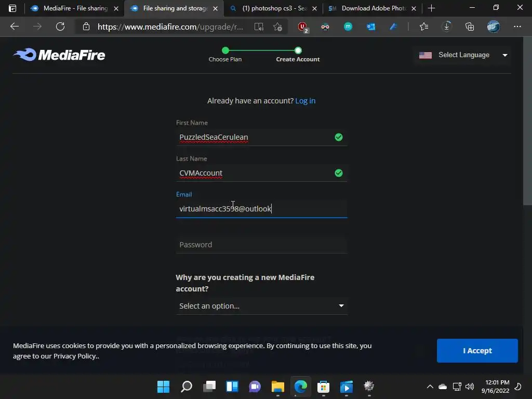Go to the 'Choose Plan' step
This screenshot has width=532, height=399.
(x=225, y=55)
